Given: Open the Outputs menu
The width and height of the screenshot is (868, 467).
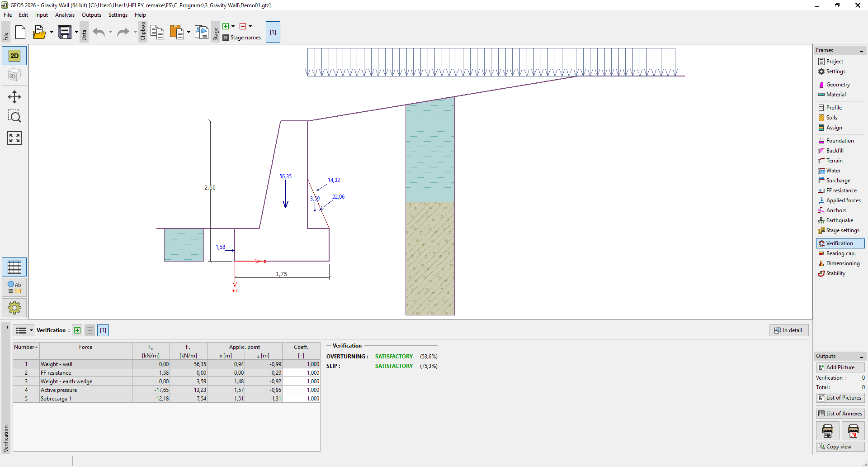Looking at the screenshot, I should (x=91, y=15).
